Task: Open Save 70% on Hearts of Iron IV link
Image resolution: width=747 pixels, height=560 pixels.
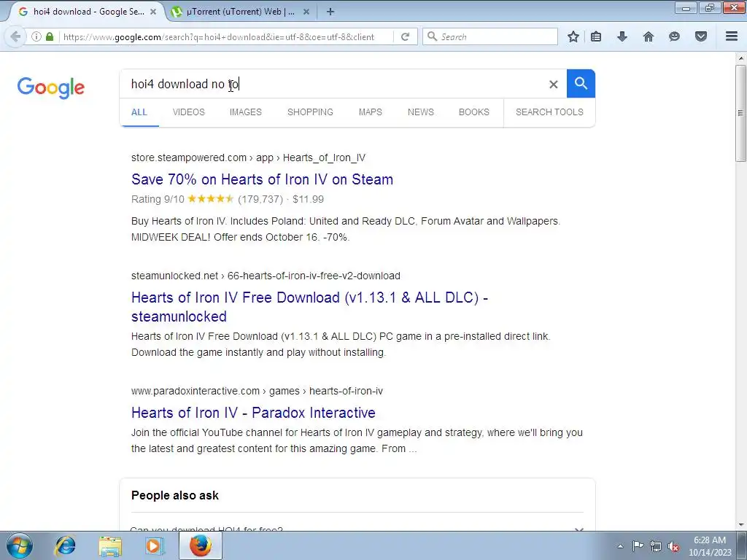Action: [x=262, y=179]
